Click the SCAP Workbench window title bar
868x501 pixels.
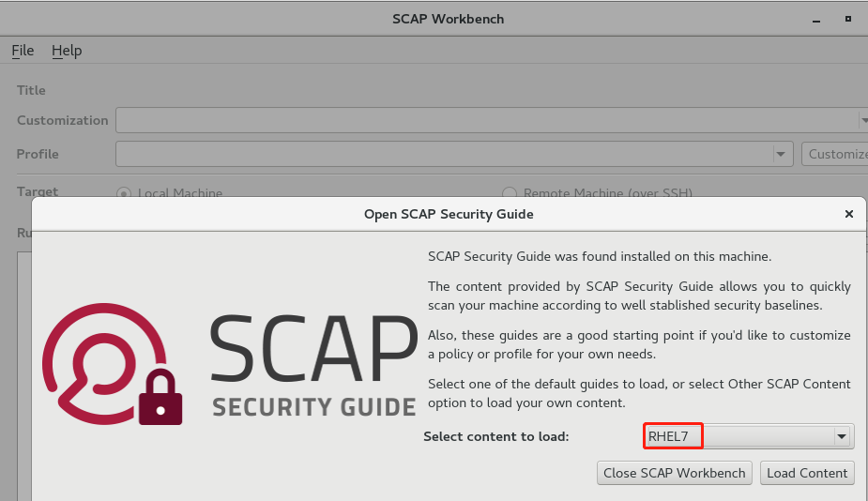click(434, 19)
